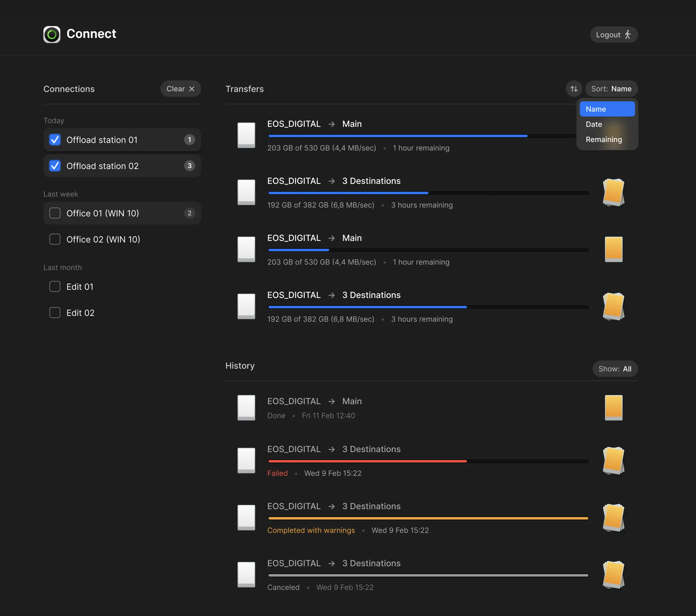
Task: Choose Remaining in the sort menu
Action: (607, 139)
